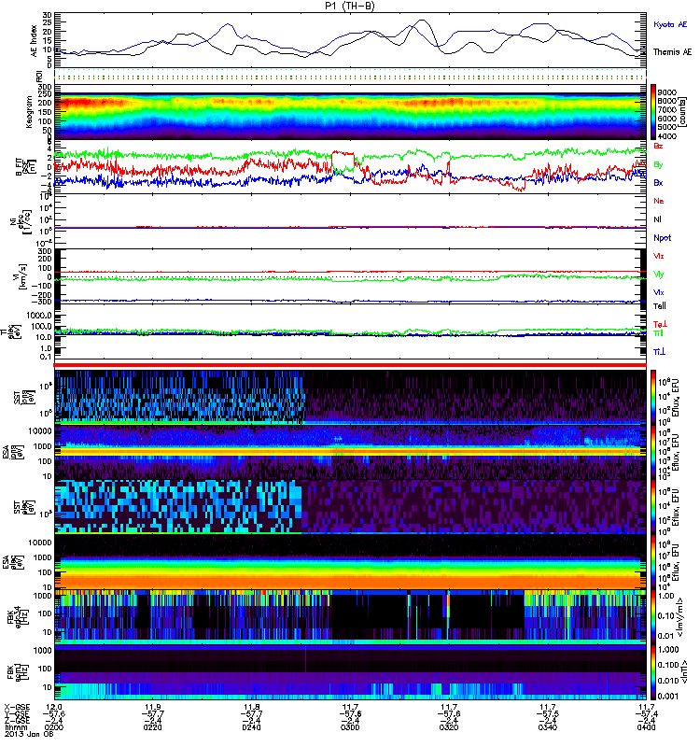Click the Keogram counts color bar
The width and height of the screenshot is (700, 747).
coord(653,112)
